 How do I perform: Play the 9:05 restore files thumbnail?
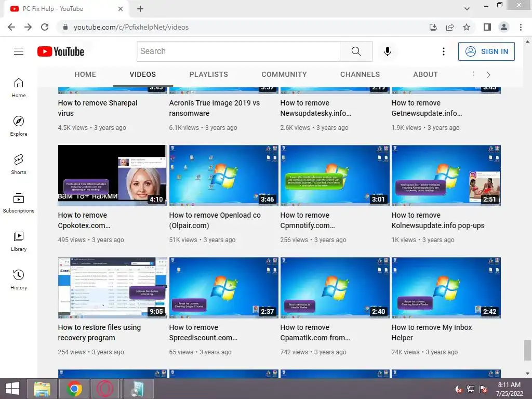(x=112, y=288)
